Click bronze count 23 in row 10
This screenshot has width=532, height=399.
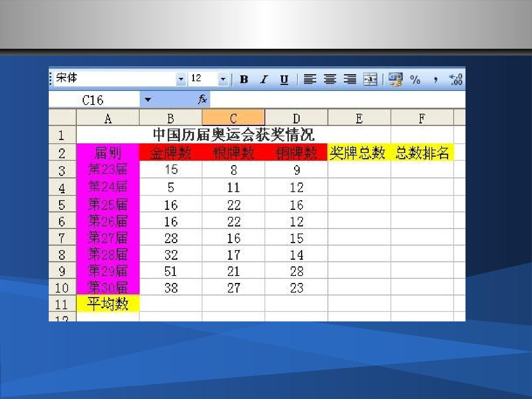(x=296, y=287)
